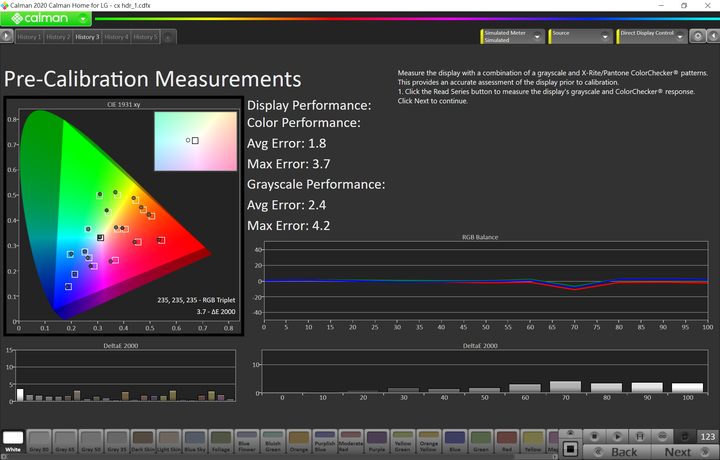The image size is (720, 460).
Task: Pick the Purplish Blue swatch
Action: [325, 441]
